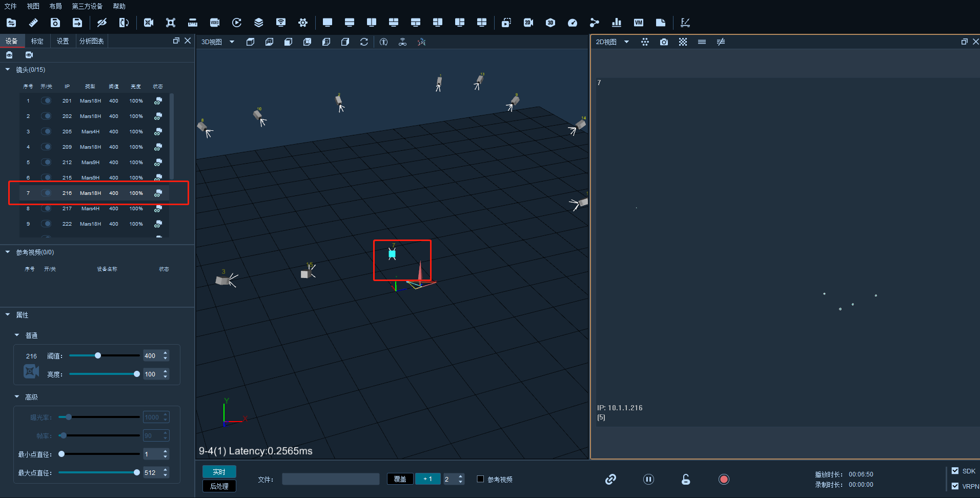Click the refresh icon in 3D view toolbar

click(x=364, y=42)
